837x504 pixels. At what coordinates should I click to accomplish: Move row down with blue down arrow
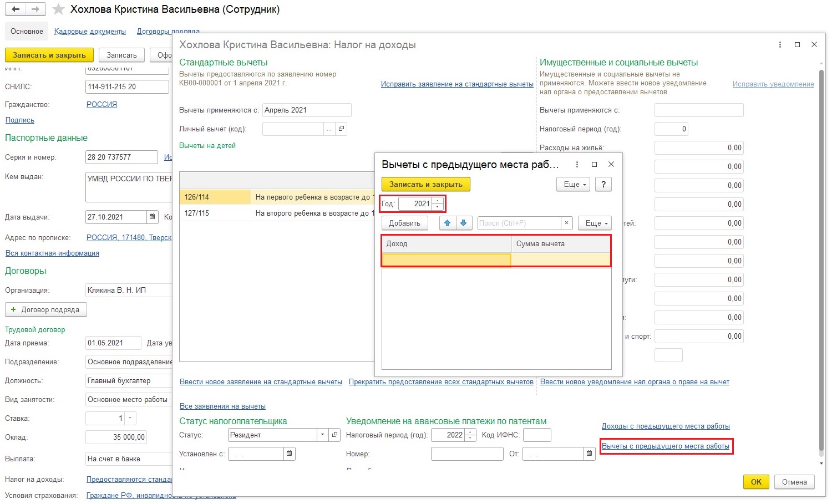pos(464,223)
